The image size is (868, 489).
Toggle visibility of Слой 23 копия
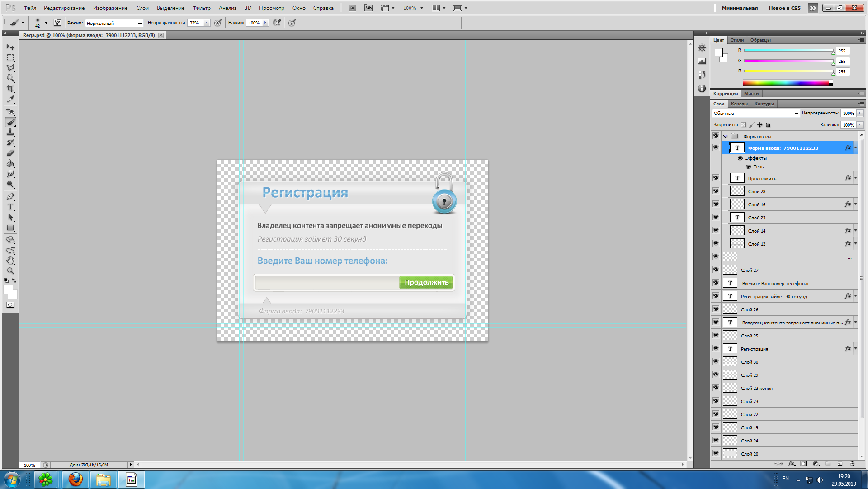[716, 388]
